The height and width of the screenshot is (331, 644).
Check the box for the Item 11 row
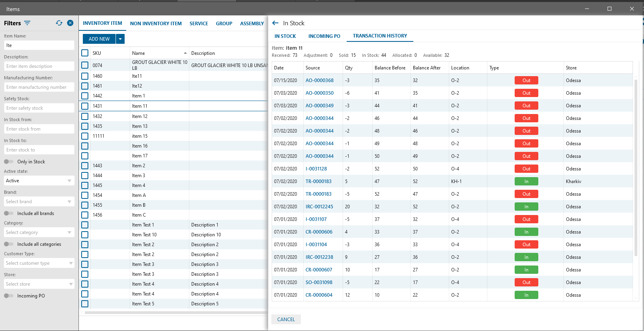pyautogui.click(x=85, y=106)
